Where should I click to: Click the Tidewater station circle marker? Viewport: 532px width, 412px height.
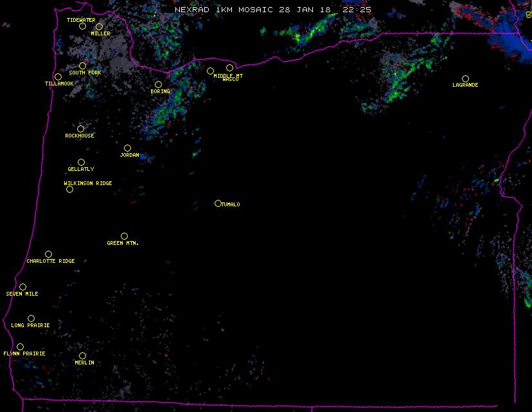coord(82,26)
